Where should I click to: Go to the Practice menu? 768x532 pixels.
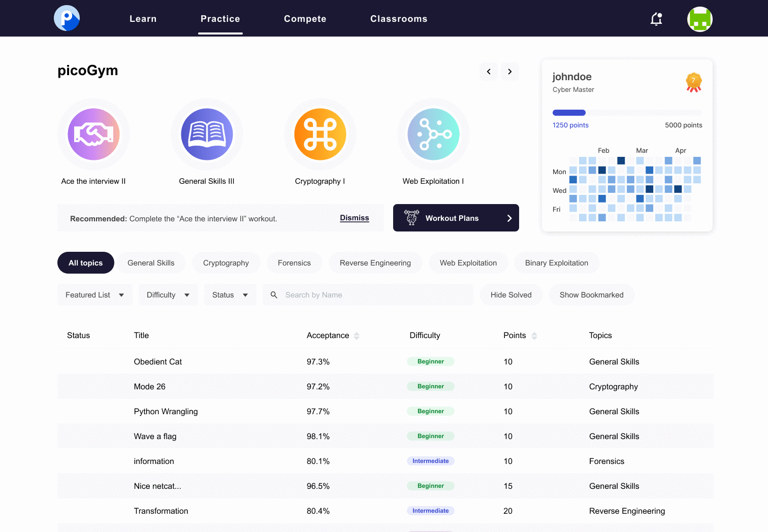[220, 19]
